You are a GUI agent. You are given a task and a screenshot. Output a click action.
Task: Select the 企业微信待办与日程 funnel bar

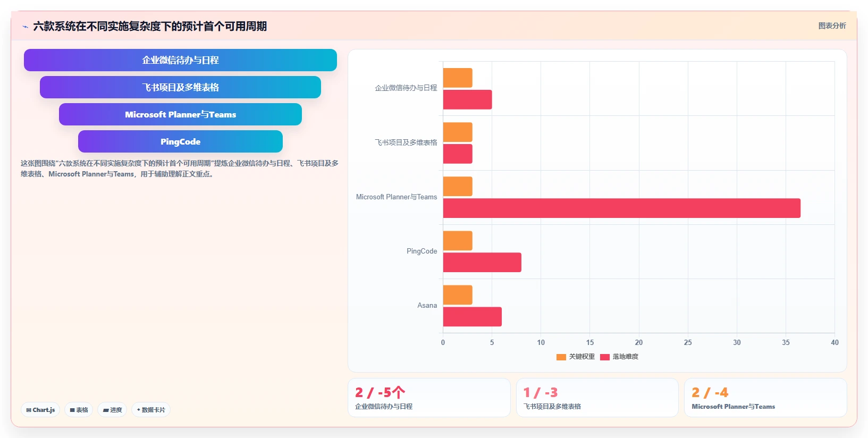point(180,60)
